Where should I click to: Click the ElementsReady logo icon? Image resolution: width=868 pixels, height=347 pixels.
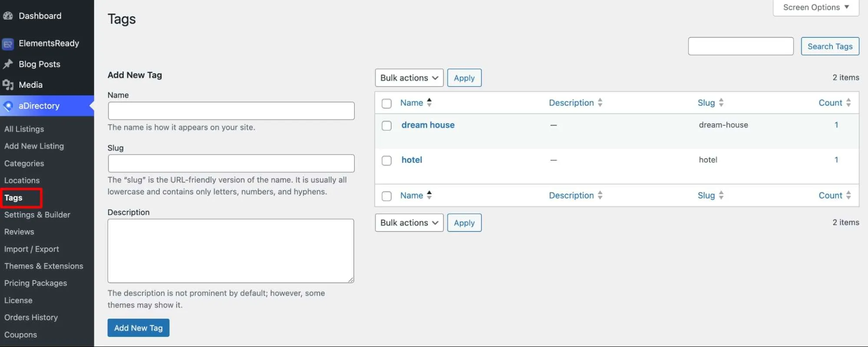(8, 44)
